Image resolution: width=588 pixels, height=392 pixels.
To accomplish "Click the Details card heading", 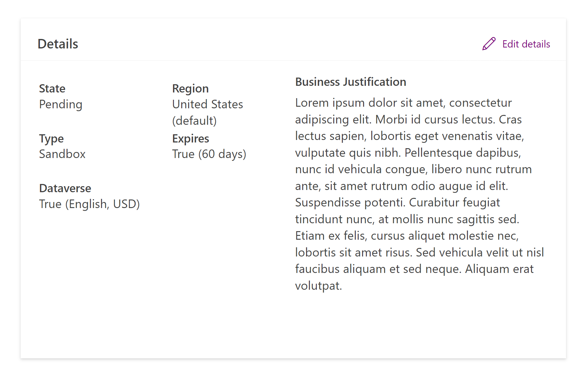I will (x=58, y=44).
